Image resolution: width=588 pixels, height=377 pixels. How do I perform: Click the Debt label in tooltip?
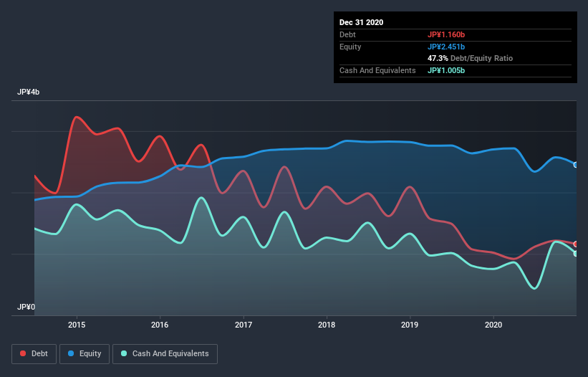[347, 34]
